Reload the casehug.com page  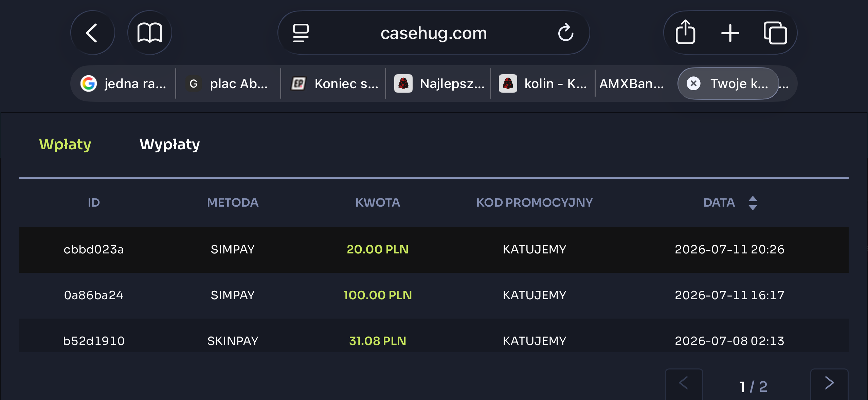565,33
